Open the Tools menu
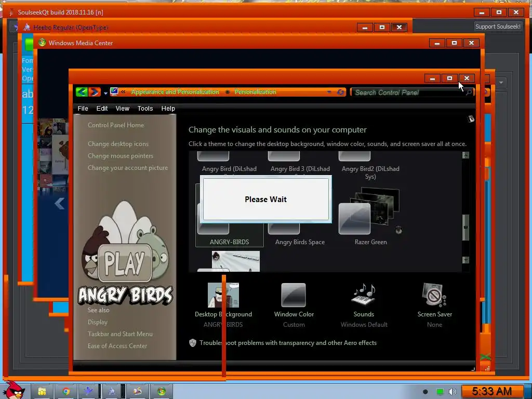This screenshot has height=399, width=532. tap(145, 109)
